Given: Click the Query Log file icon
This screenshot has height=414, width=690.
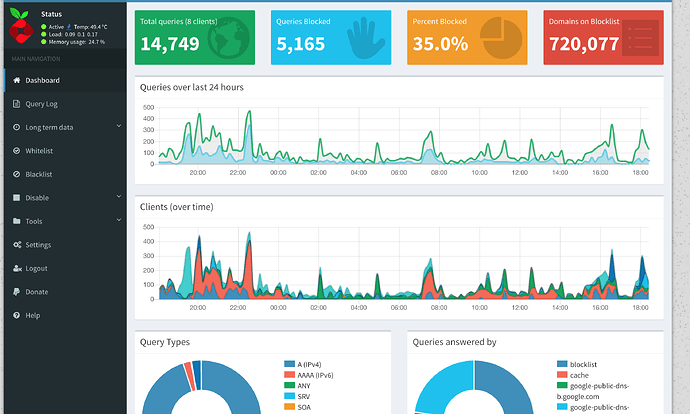Looking at the screenshot, I should point(17,104).
